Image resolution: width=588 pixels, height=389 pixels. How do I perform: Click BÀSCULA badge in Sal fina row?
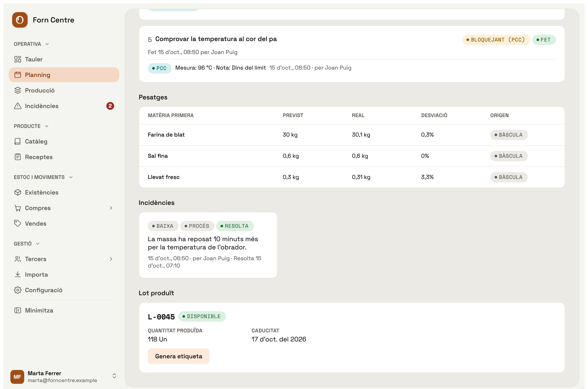pyautogui.click(x=509, y=156)
